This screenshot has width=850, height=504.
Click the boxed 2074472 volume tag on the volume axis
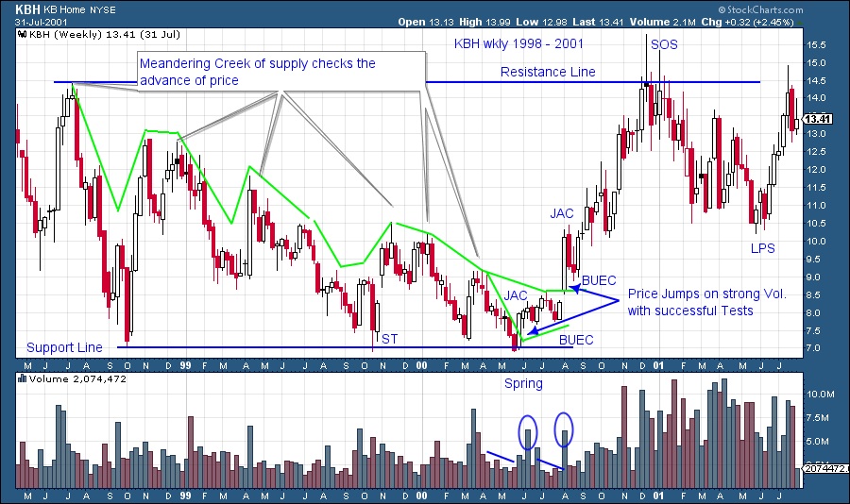824,468
